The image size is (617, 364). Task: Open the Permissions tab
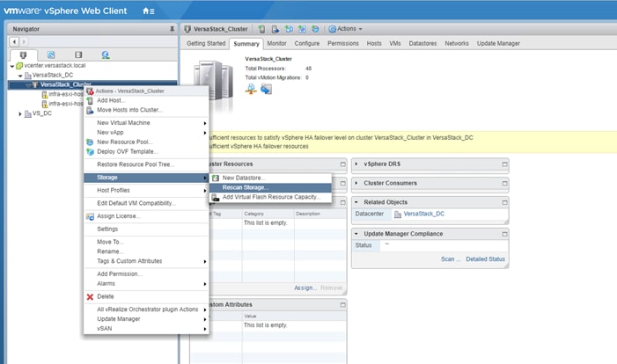click(x=342, y=44)
